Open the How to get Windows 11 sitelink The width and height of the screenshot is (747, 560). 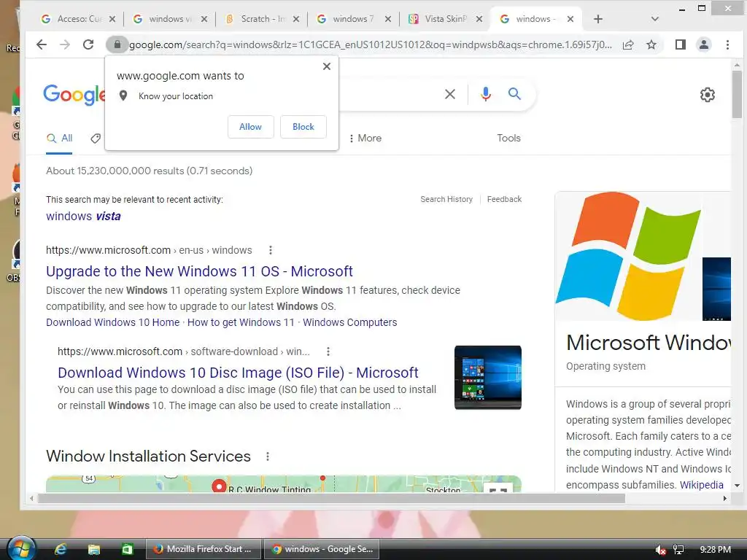click(x=241, y=322)
